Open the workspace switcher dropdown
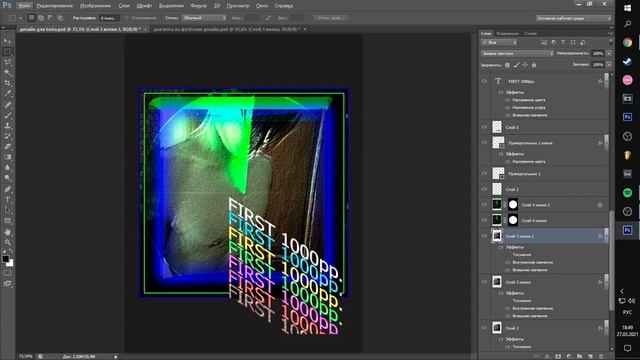This screenshot has height=360, width=640. 573,18
